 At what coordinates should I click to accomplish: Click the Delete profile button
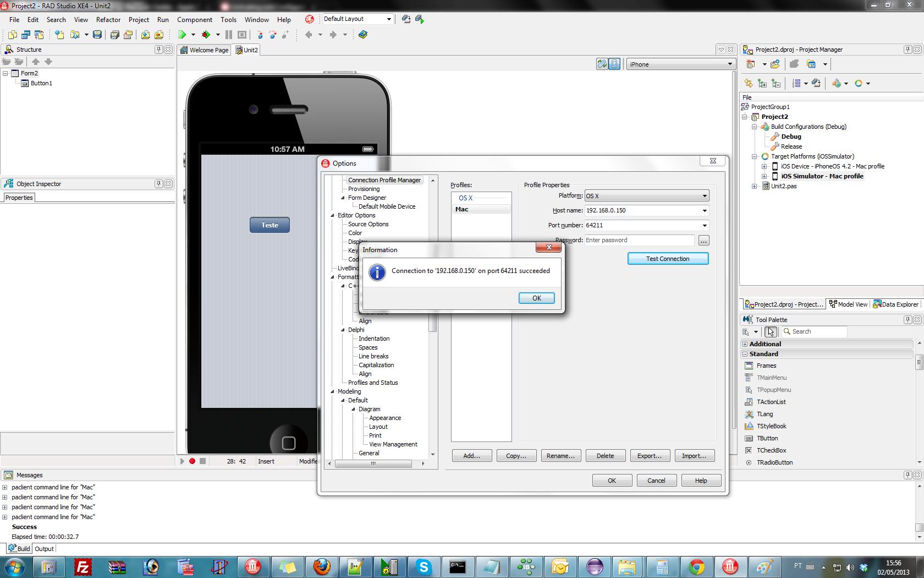(605, 456)
